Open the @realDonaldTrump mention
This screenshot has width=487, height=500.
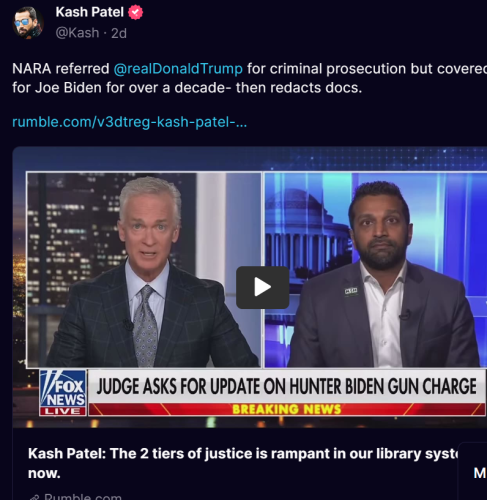click(x=178, y=69)
